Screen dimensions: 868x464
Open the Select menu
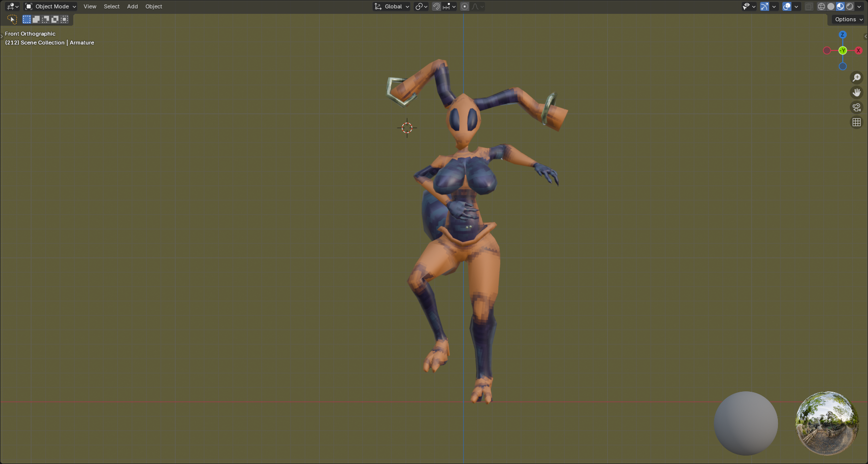[111, 6]
